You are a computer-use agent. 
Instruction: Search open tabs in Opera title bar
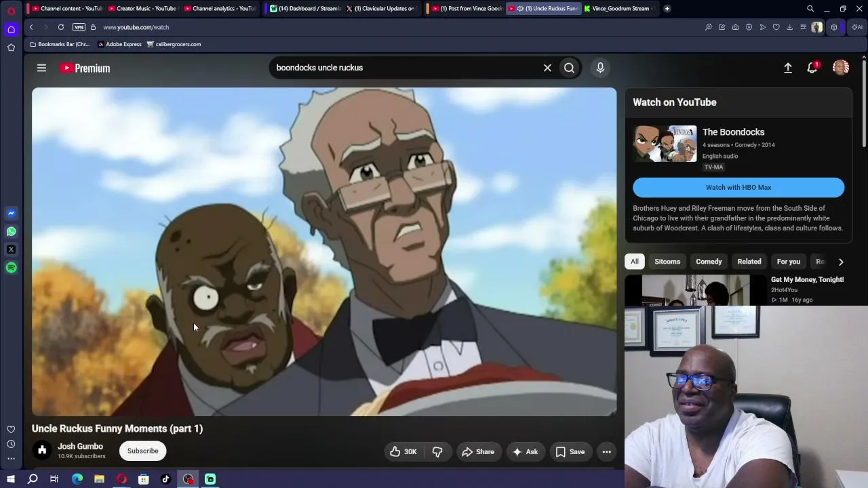(x=810, y=9)
